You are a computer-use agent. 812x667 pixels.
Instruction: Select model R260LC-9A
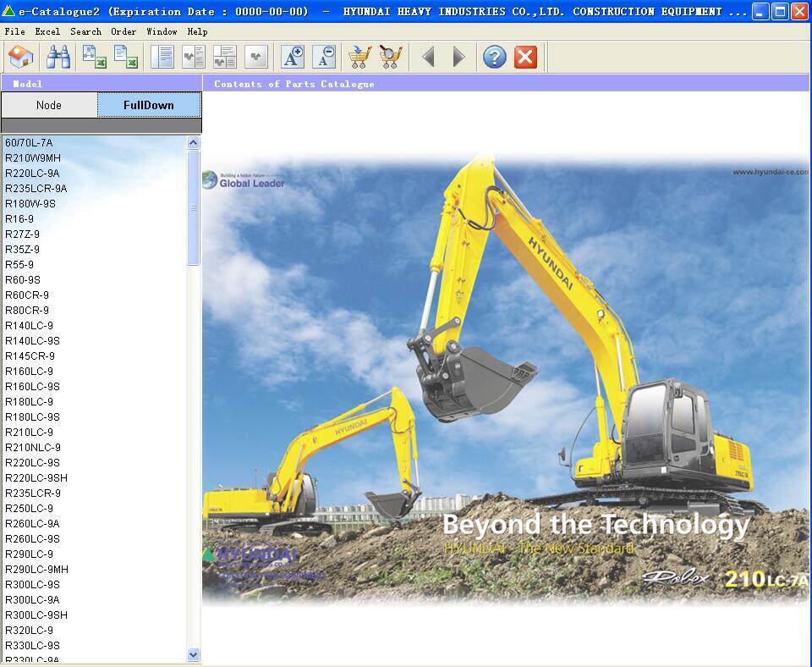(x=32, y=523)
